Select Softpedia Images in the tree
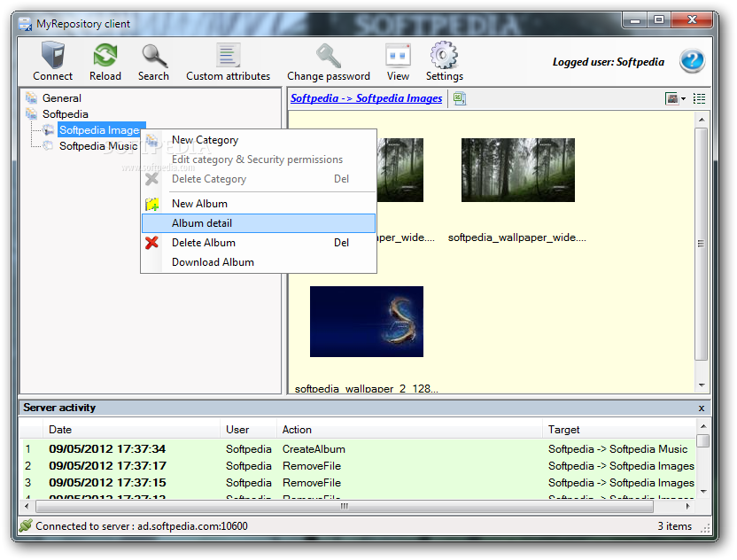Screen dimensions: 737x560 [x=98, y=129]
